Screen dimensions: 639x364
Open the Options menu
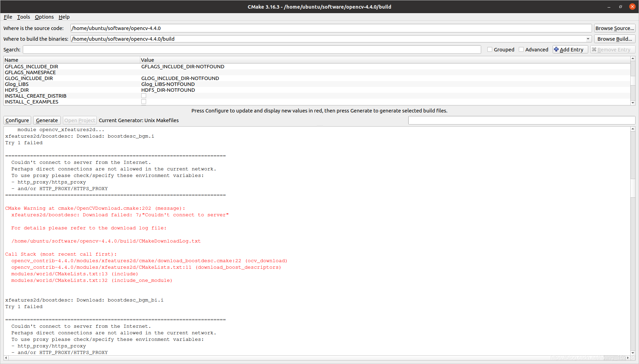(x=44, y=17)
